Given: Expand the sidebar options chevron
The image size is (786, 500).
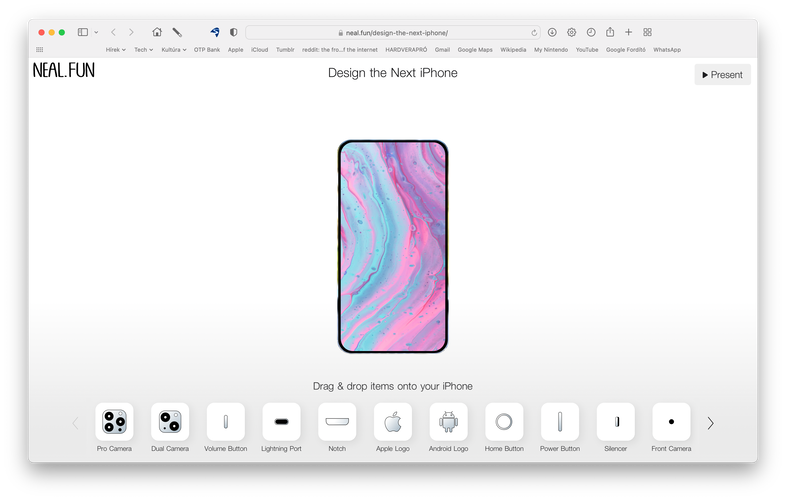Looking at the screenshot, I should pyautogui.click(x=96, y=32).
